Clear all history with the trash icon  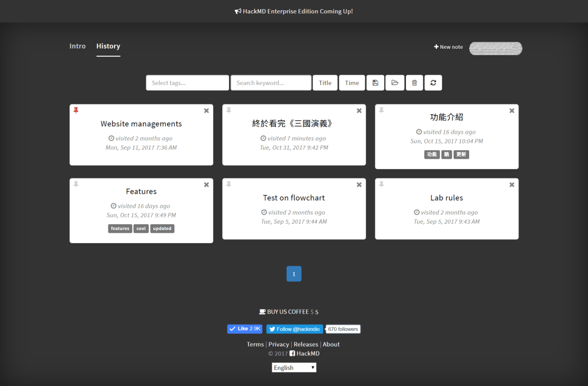pos(414,83)
